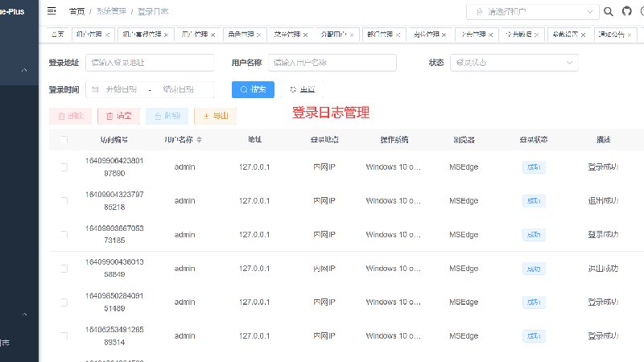Click the 浏览器 column header
The height and width of the screenshot is (362, 644).
click(x=464, y=139)
